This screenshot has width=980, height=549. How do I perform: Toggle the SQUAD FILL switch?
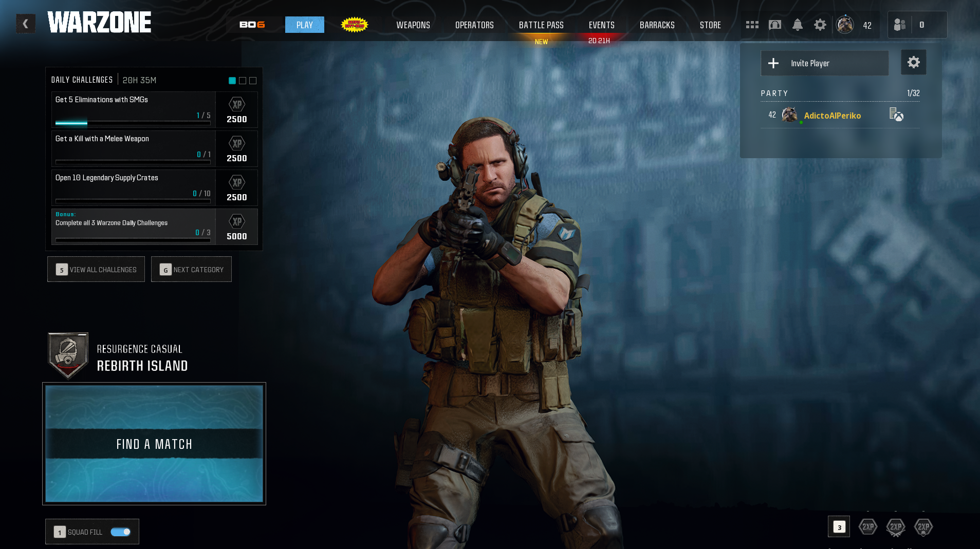point(121,532)
